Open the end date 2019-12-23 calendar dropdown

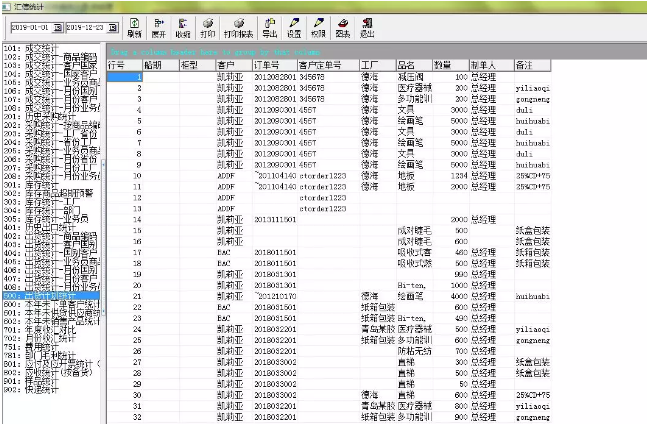pos(113,28)
